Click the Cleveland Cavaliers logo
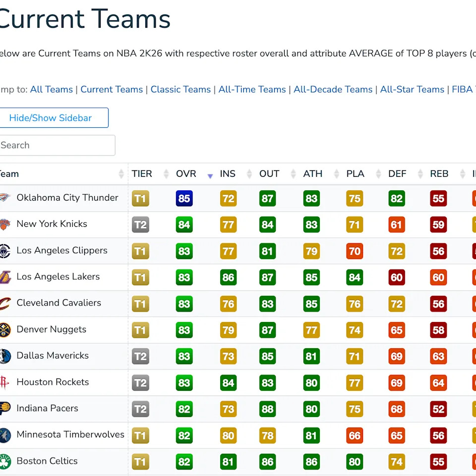Image resolution: width=476 pixels, height=476 pixels. click(5, 303)
